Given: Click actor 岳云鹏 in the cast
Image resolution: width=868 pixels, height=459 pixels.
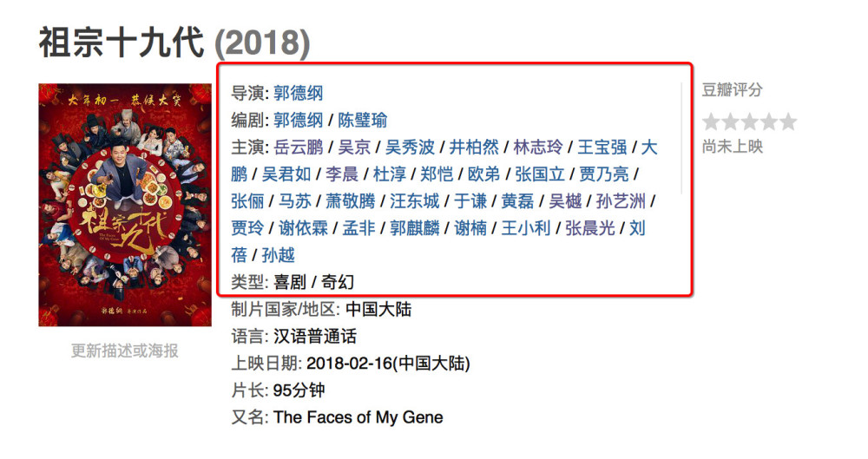Looking at the screenshot, I should coord(298,147).
